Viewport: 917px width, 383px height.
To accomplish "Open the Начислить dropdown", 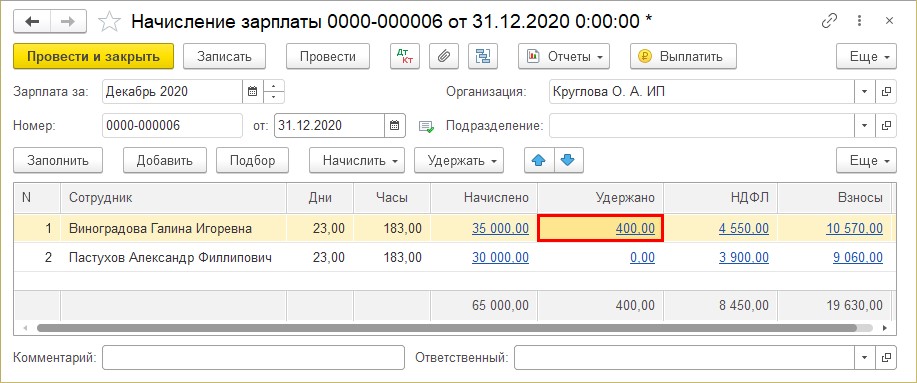I will pyautogui.click(x=357, y=160).
